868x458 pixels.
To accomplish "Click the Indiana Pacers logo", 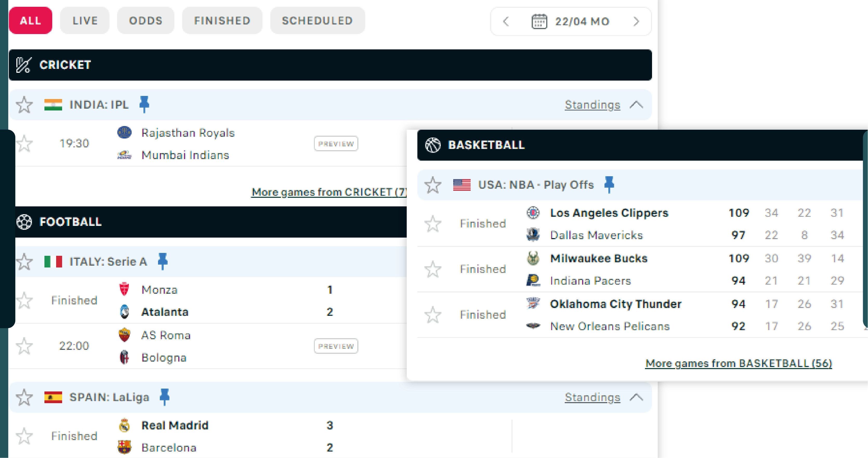I will (533, 280).
